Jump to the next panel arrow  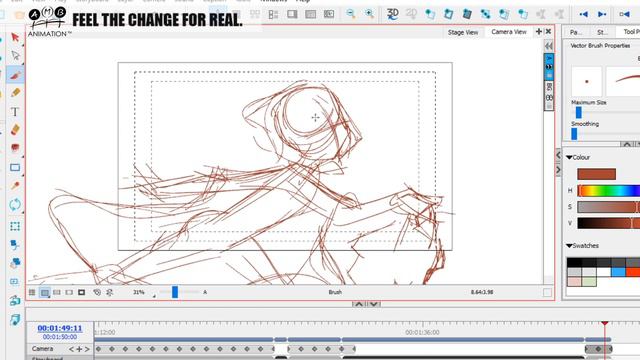[602, 14]
